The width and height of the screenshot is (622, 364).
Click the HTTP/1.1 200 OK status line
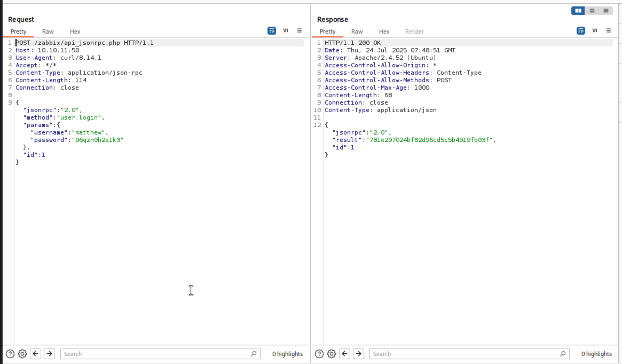click(353, 43)
